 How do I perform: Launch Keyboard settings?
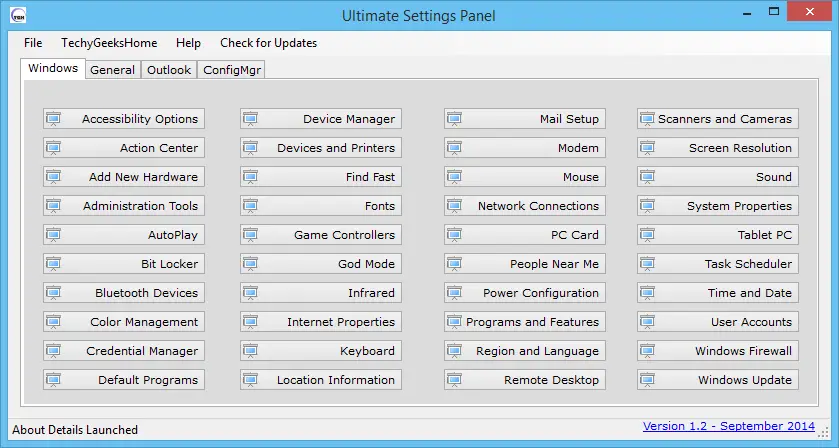click(321, 351)
